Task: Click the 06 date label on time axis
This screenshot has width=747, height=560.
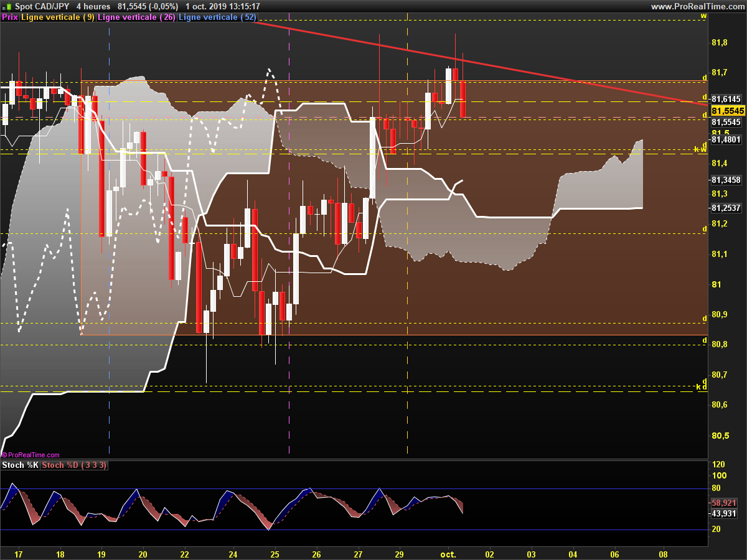Action: [x=614, y=554]
